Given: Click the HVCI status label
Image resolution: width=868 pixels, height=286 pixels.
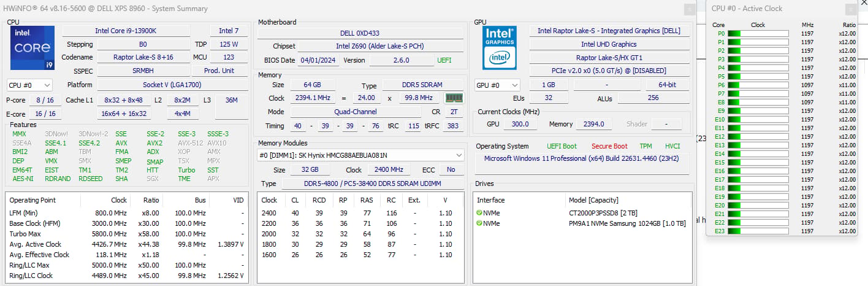Looking at the screenshot, I should point(672,146).
